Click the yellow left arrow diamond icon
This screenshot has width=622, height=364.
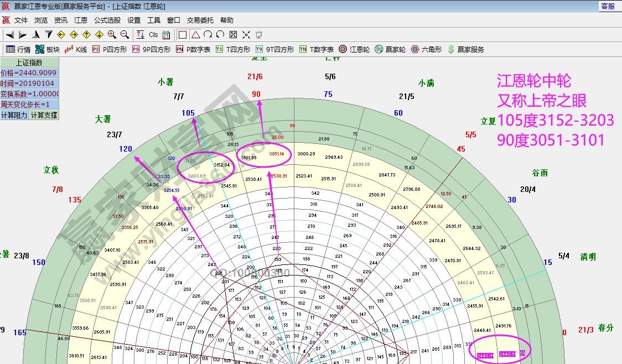(61, 34)
